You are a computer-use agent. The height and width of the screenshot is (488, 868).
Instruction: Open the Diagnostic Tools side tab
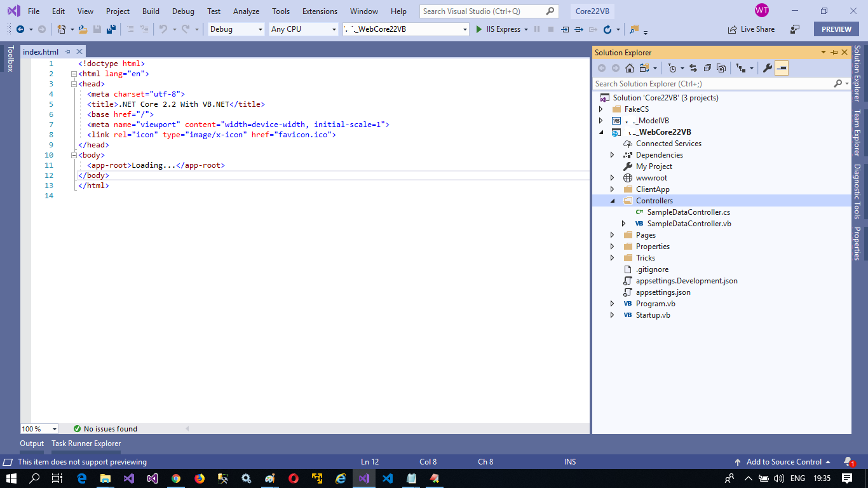pos(857,191)
